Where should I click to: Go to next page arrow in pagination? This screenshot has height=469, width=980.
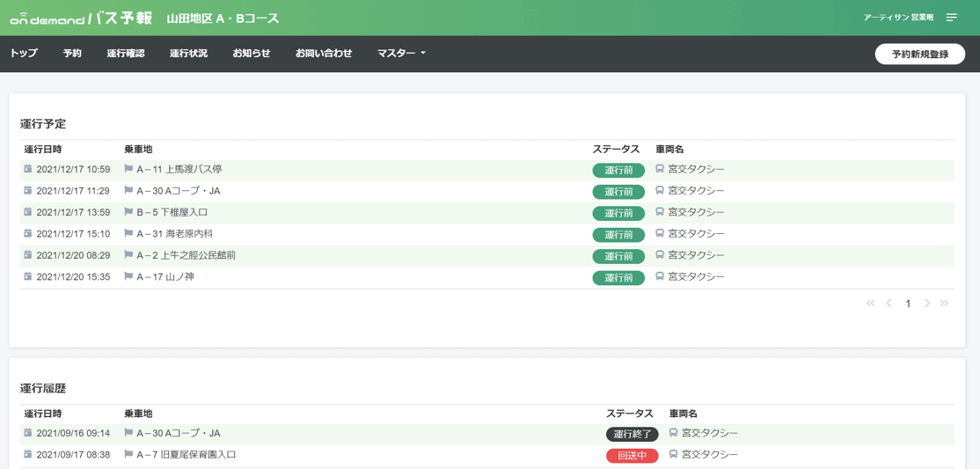click(927, 304)
